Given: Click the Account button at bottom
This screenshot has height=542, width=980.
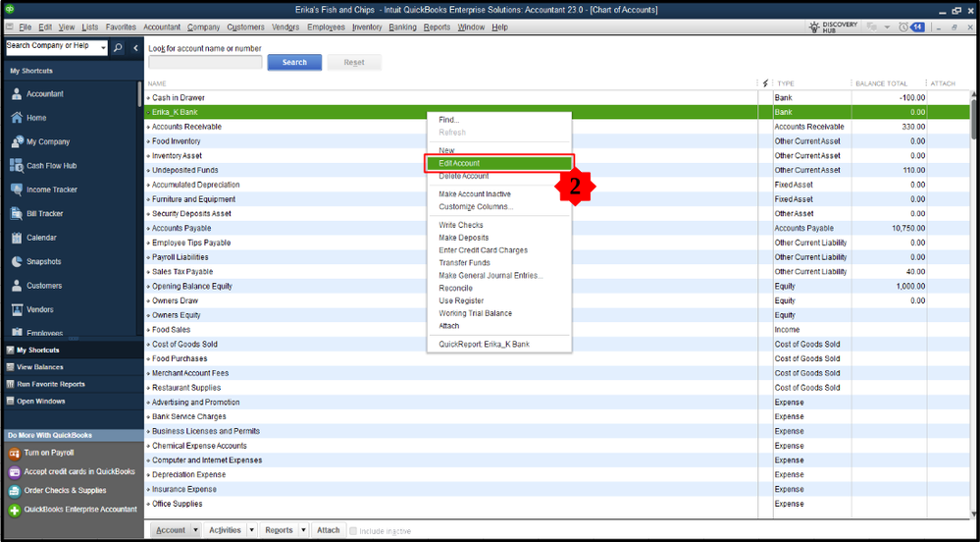Looking at the screenshot, I should tap(171, 530).
